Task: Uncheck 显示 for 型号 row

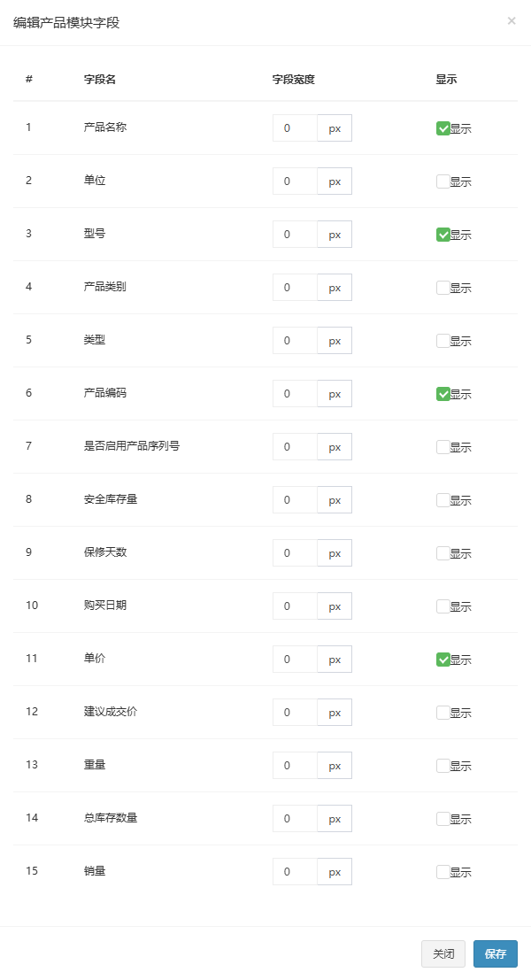Action: pyautogui.click(x=442, y=235)
